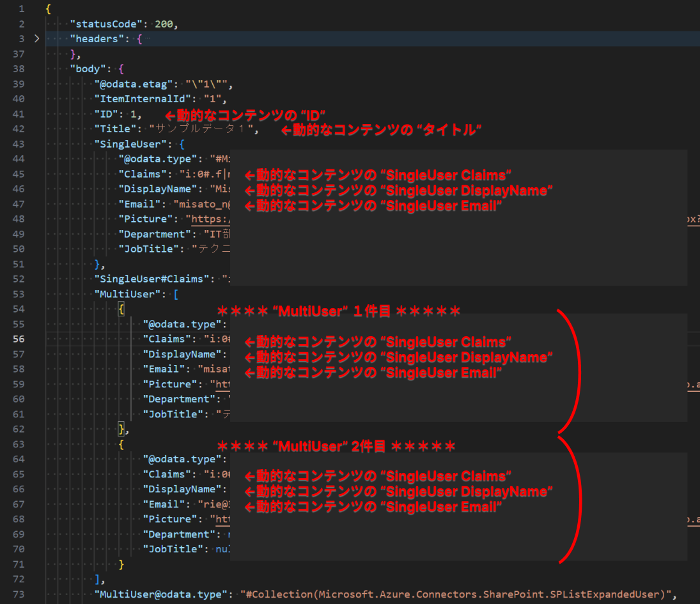
Task: Click the "Picture" key on line 68
Action: (x=170, y=519)
